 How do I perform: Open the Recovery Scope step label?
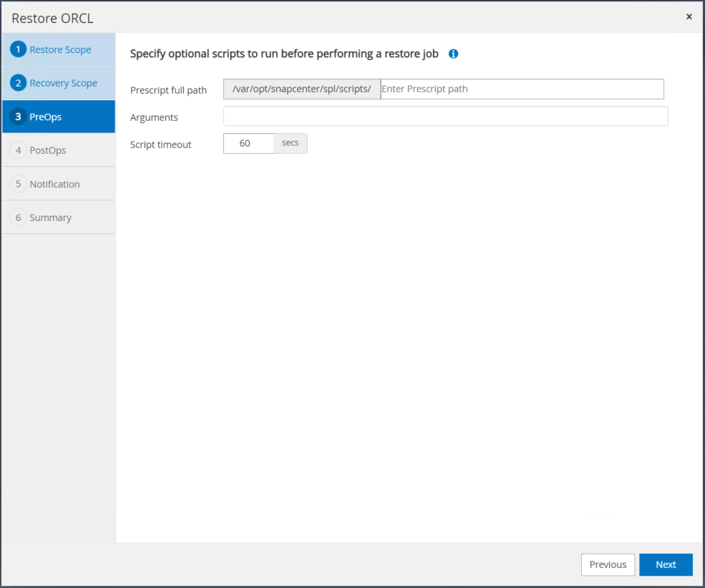tap(63, 83)
